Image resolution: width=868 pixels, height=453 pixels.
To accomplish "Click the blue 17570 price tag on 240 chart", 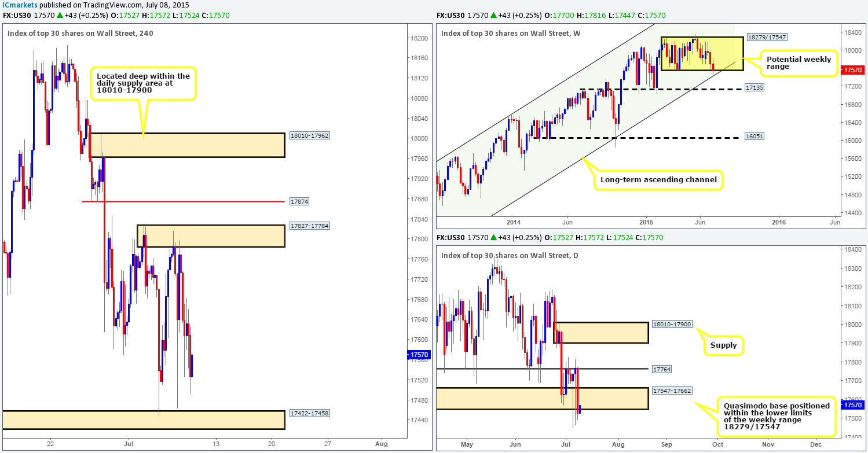I will coord(417,355).
